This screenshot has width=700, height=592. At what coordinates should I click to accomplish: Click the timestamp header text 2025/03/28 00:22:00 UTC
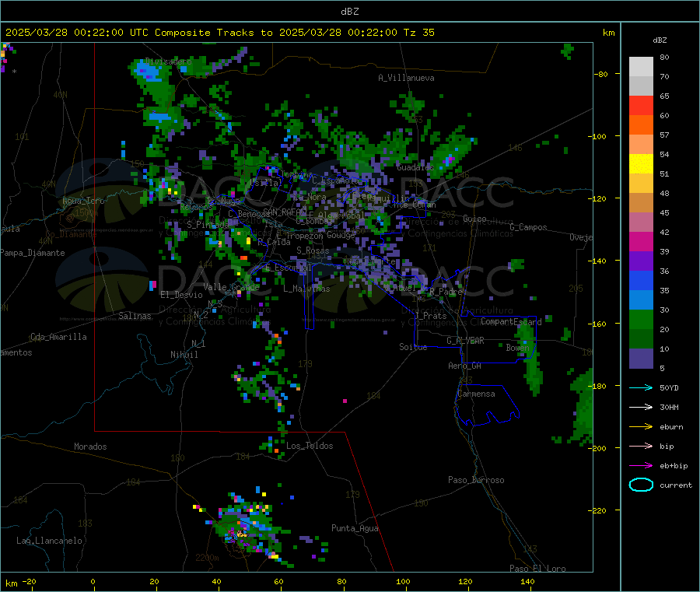tap(77, 33)
